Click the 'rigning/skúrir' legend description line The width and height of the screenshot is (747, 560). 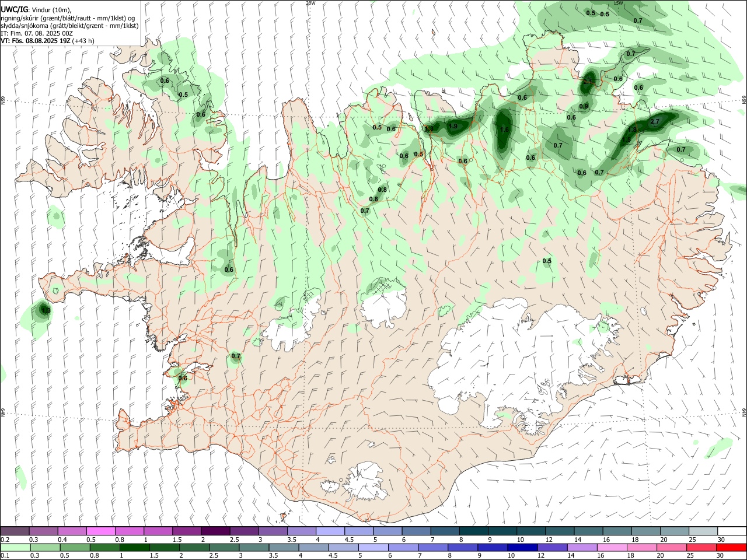pyautogui.click(x=68, y=18)
